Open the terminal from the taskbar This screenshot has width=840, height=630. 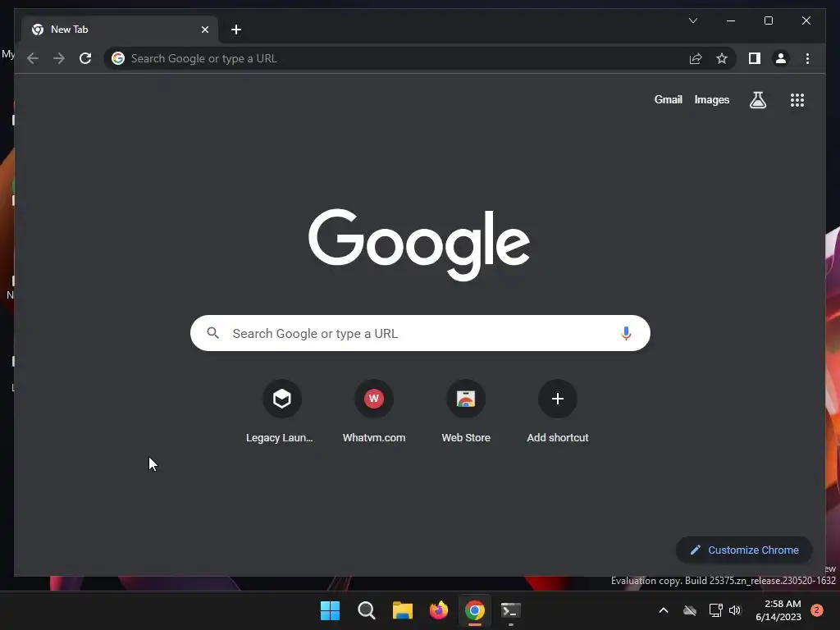510,610
